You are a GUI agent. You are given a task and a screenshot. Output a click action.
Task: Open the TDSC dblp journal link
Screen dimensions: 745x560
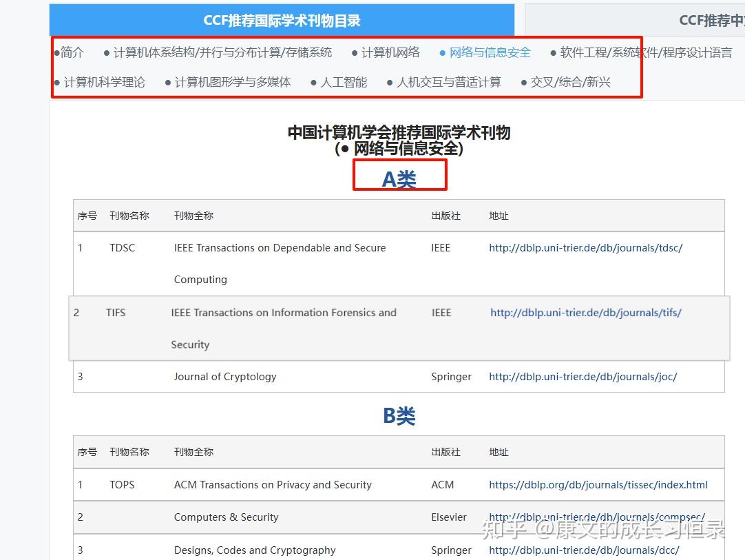point(585,247)
